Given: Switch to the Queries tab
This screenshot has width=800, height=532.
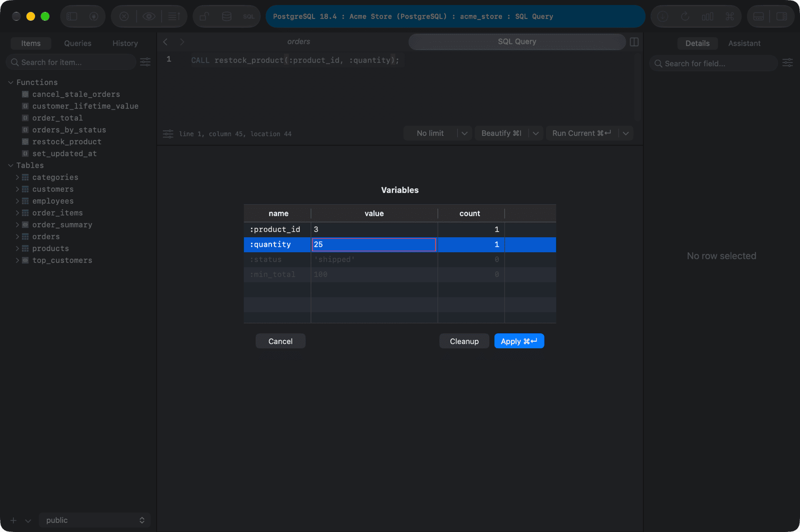Looking at the screenshot, I should [x=77, y=43].
